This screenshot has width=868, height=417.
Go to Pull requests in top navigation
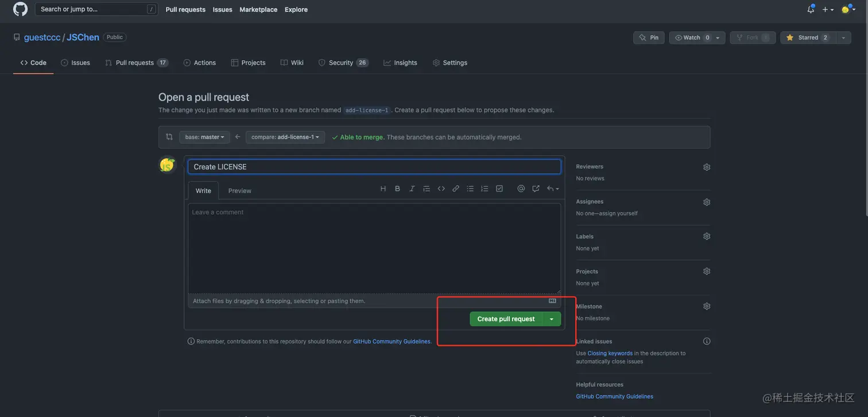tap(185, 9)
